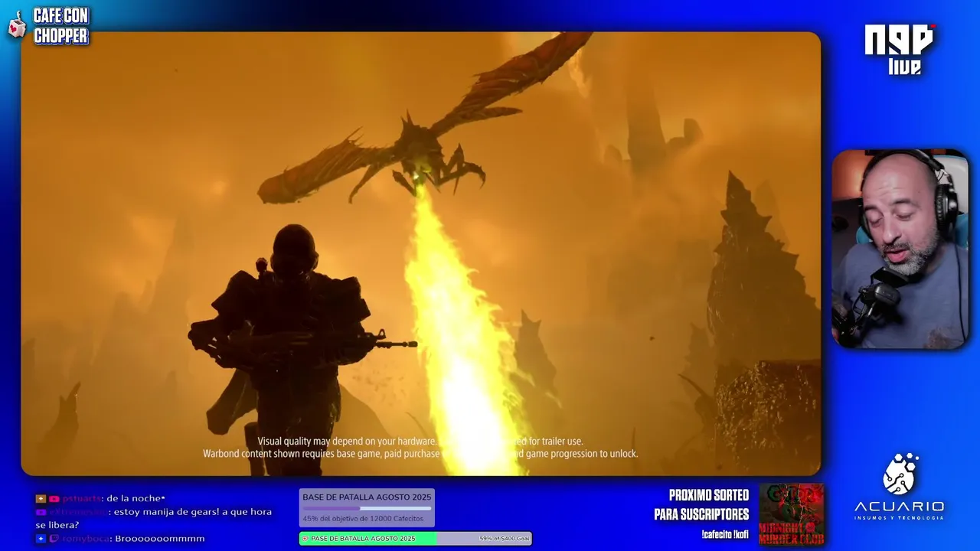Viewport: 980px width, 551px height.
Task: Click the Base de Patalla Agosto 2025 progress bar
Action: [x=367, y=508]
